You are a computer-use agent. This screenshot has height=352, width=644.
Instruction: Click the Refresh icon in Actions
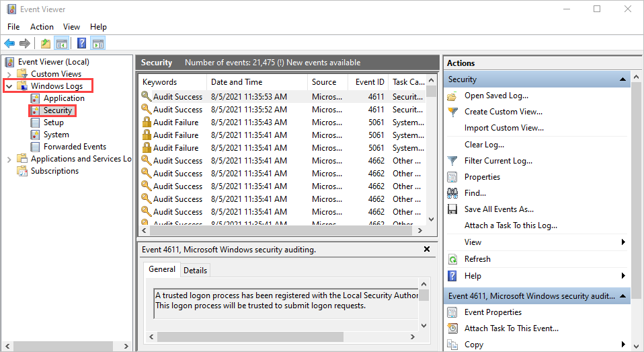click(x=452, y=259)
